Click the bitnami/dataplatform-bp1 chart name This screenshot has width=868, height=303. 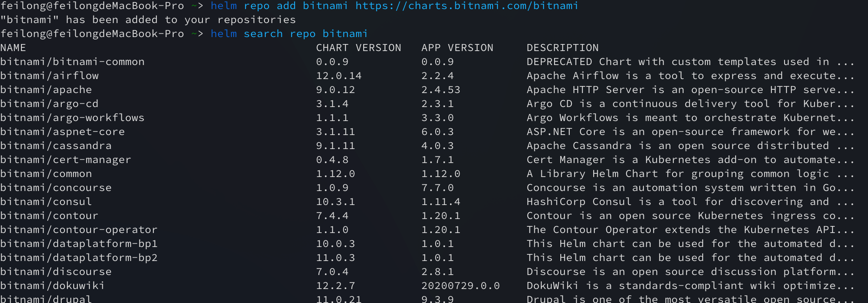point(79,244)
